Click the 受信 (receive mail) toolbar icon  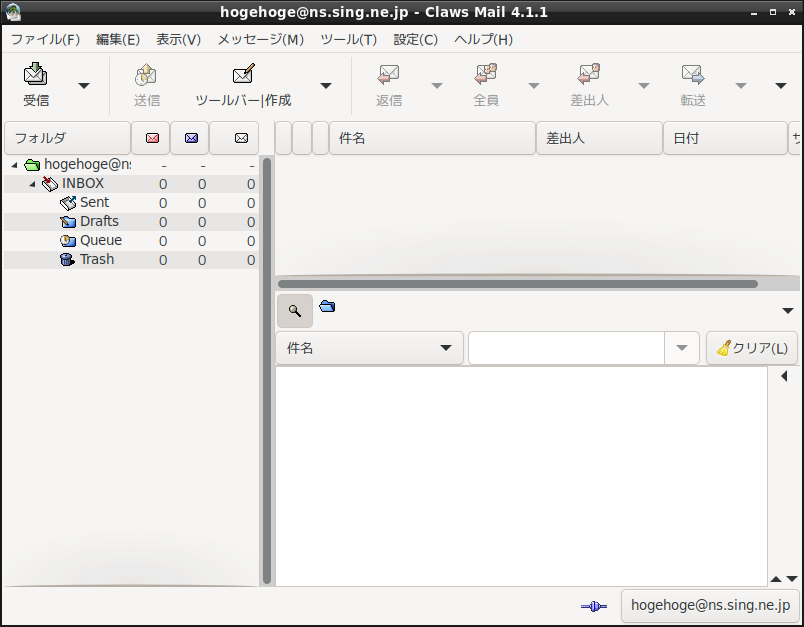(x=35, y=74)
